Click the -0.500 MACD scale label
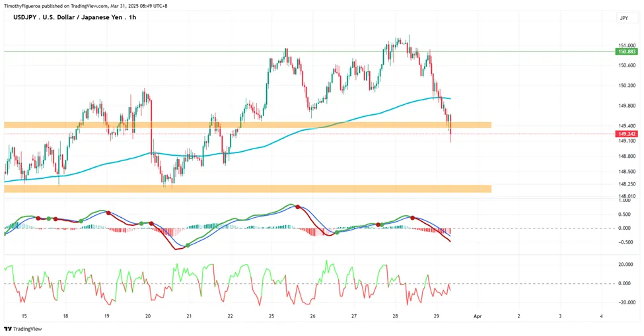This screenshot has height=336, width=644. coord(626,242)
